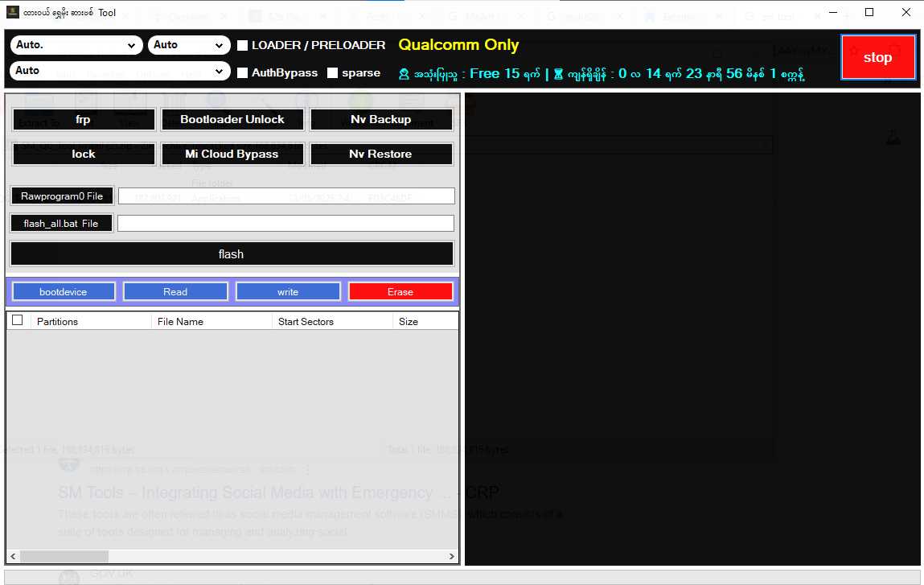
Task: Enable the sparse flashing option
Action: pos(334,72)
